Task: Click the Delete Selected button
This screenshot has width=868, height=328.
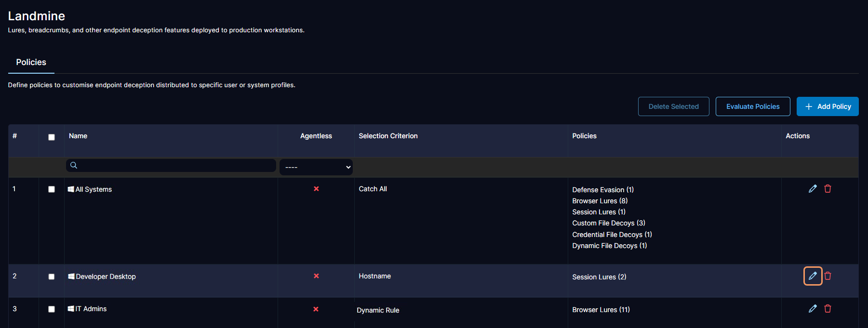Action: 673,106
